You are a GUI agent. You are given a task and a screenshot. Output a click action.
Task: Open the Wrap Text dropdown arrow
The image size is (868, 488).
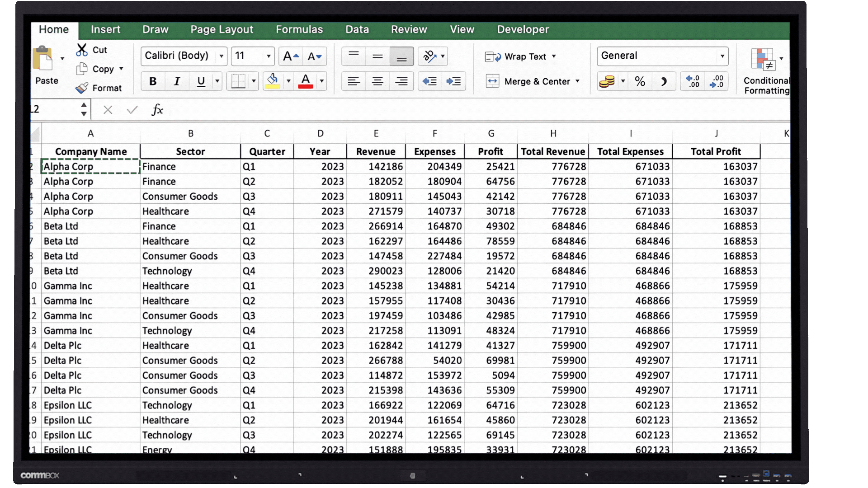tap(554, 56)
